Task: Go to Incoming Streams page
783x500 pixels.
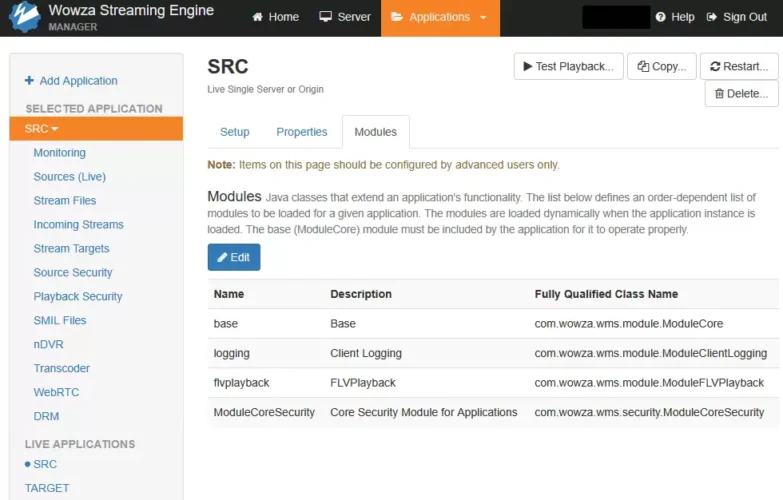Action: [78, 225]
